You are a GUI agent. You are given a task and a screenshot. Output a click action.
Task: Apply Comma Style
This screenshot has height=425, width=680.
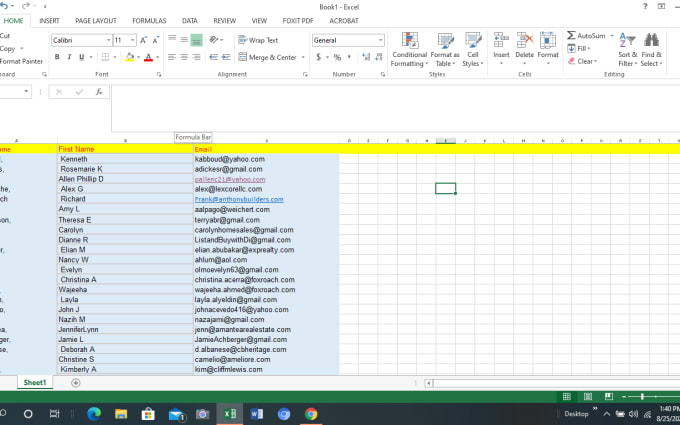(x=349, y=57)
